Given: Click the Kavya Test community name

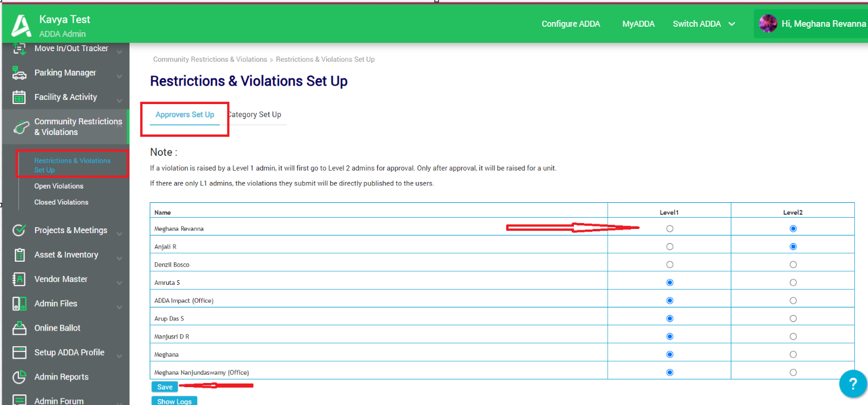Looking at the screenshot, I should [x=65, y=19].
